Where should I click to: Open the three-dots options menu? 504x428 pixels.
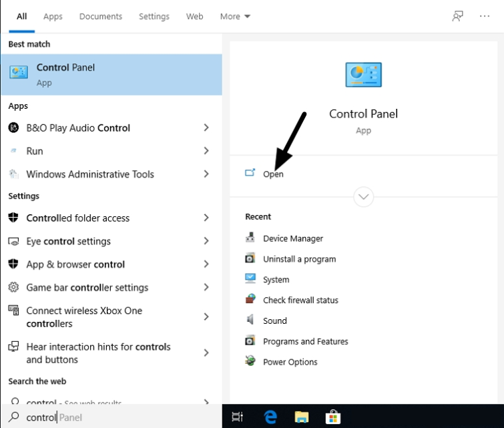point(485,16)
